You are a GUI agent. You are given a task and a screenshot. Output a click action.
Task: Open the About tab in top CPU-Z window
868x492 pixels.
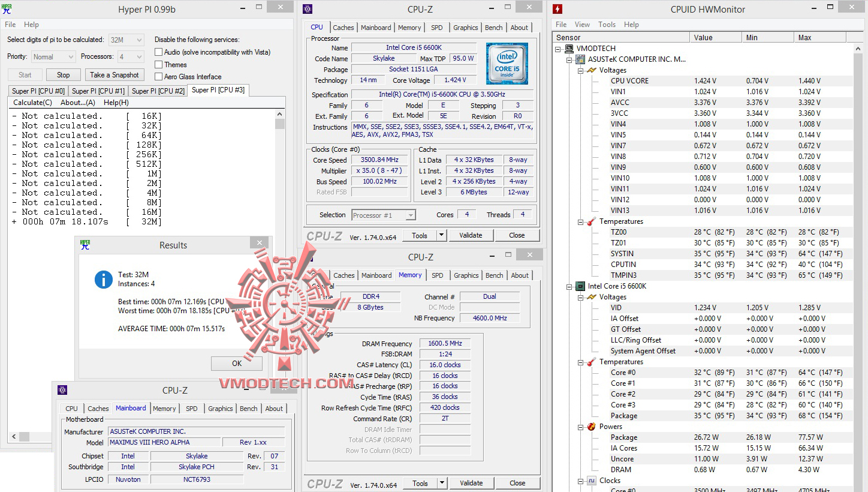[519, 28]
